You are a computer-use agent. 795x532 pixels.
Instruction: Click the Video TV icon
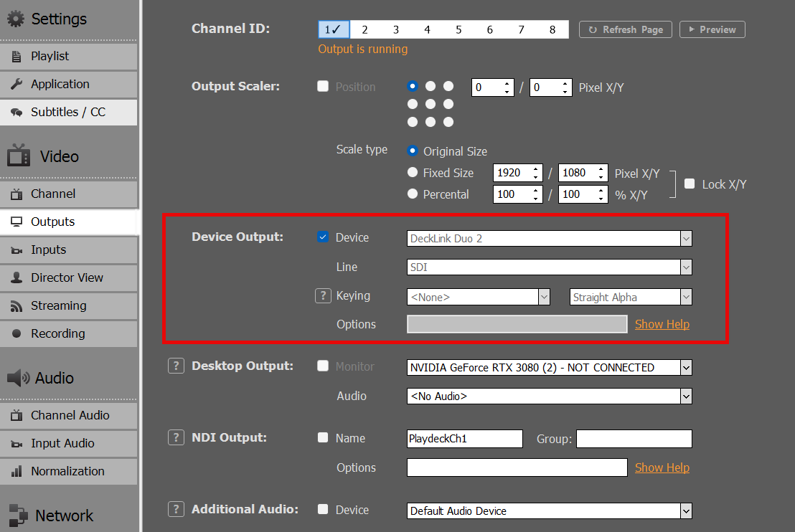pyautogui.click(x=19, y=155)
